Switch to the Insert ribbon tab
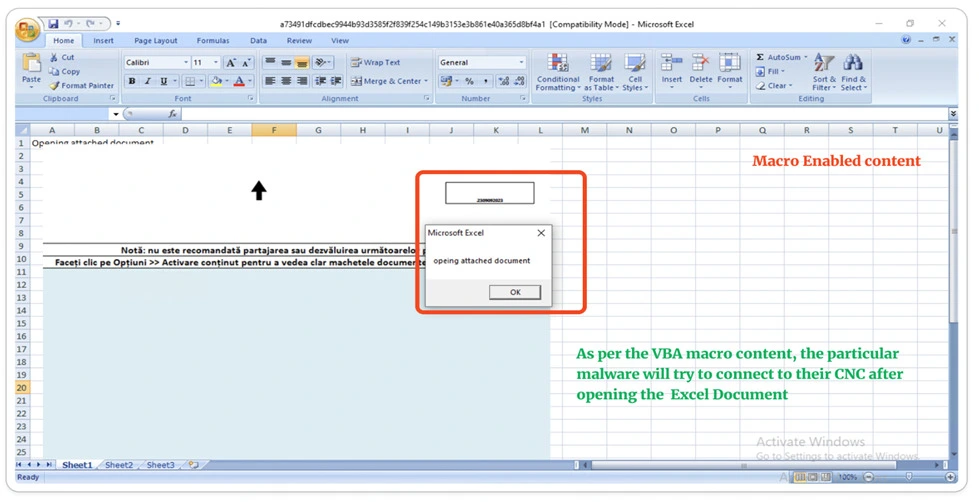This screenshot has width=979, height=502. click(104, 41)
